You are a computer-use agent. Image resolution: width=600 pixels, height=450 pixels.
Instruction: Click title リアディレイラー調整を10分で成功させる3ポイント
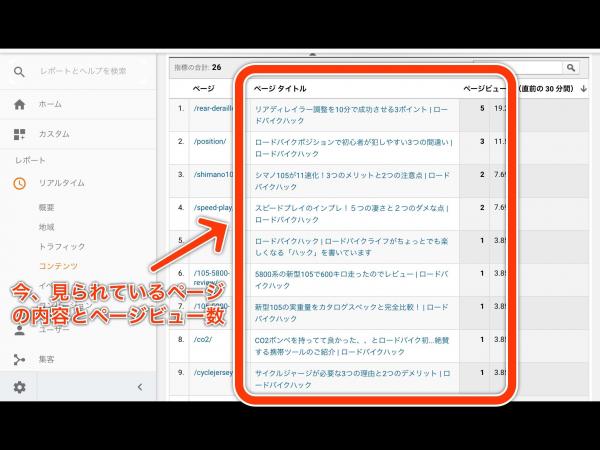click(351, 115)
